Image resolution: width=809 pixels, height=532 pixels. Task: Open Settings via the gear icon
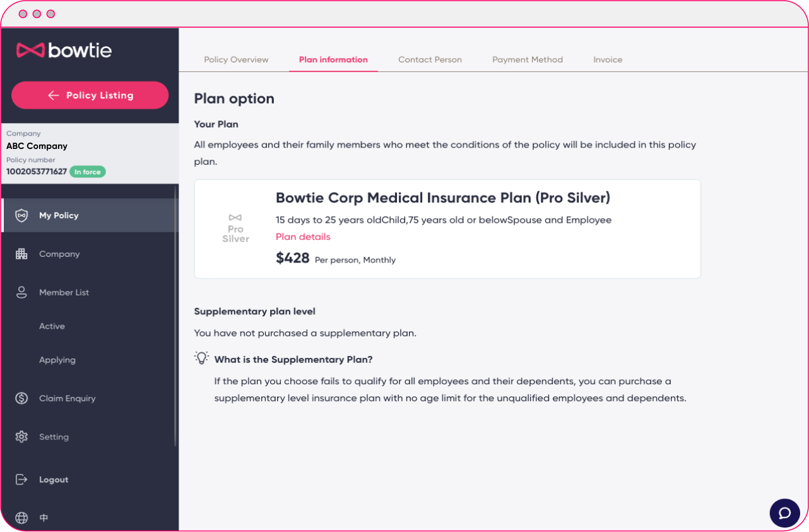pos(21,436)
